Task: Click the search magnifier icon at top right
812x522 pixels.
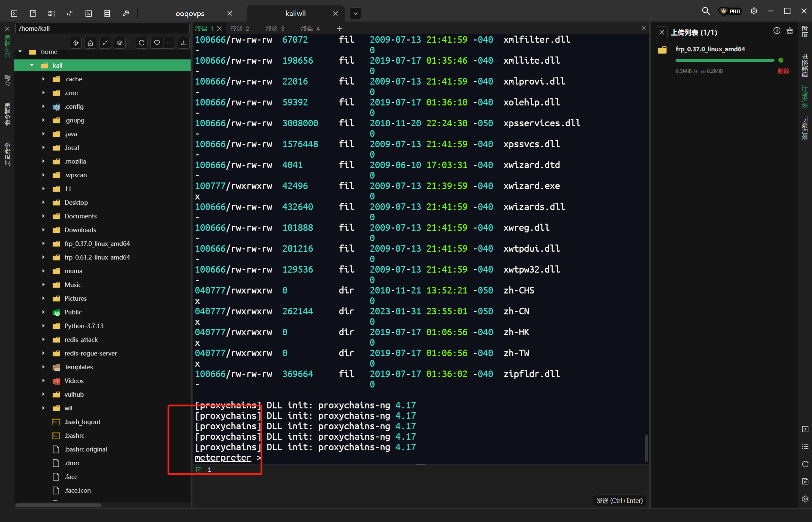Action: [x=706, y=11]
